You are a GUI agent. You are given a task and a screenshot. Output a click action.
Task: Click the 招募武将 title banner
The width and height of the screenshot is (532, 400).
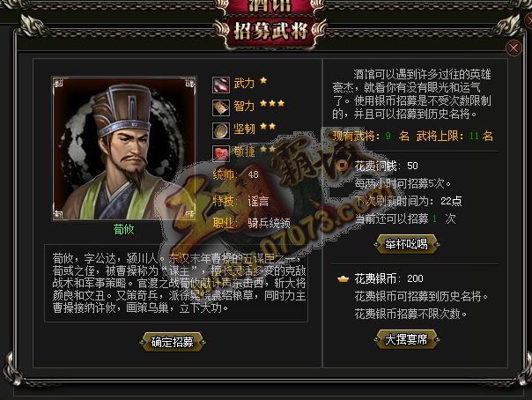(270, 32)
